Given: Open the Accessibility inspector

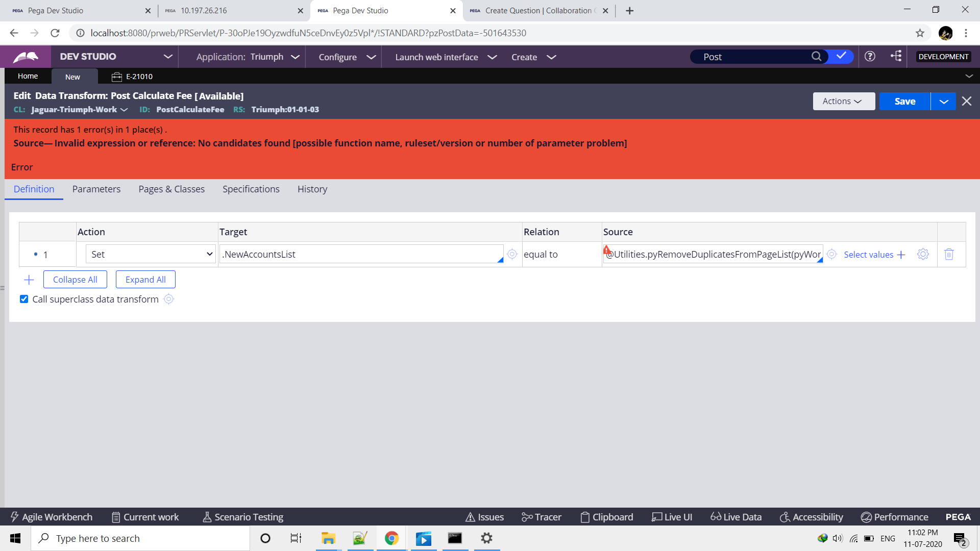Looking at the screenshot, I should point(811,517).
